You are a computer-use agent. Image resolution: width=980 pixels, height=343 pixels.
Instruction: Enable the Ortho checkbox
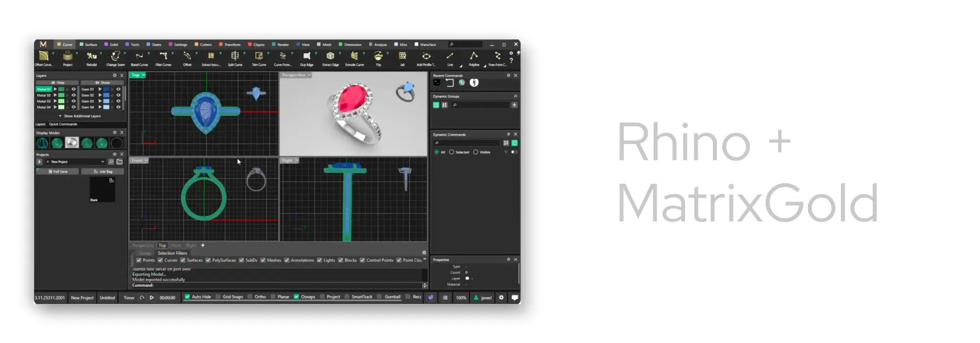[x=250, y=296]
